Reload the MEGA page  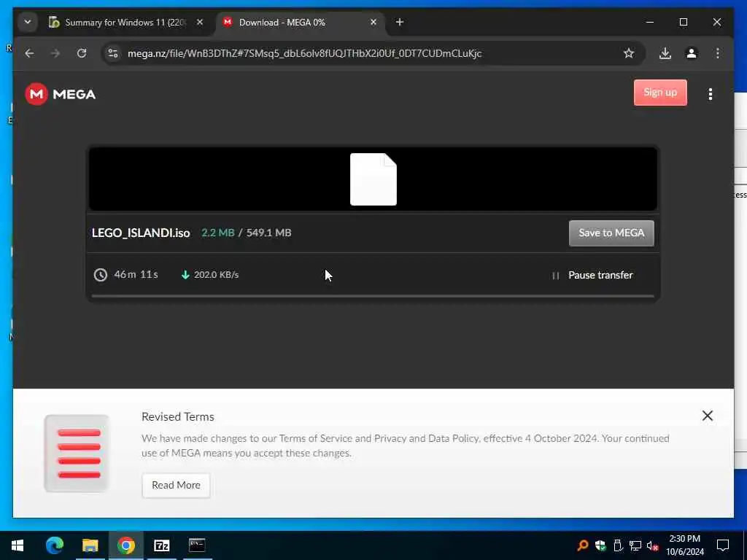coord(82,53)
